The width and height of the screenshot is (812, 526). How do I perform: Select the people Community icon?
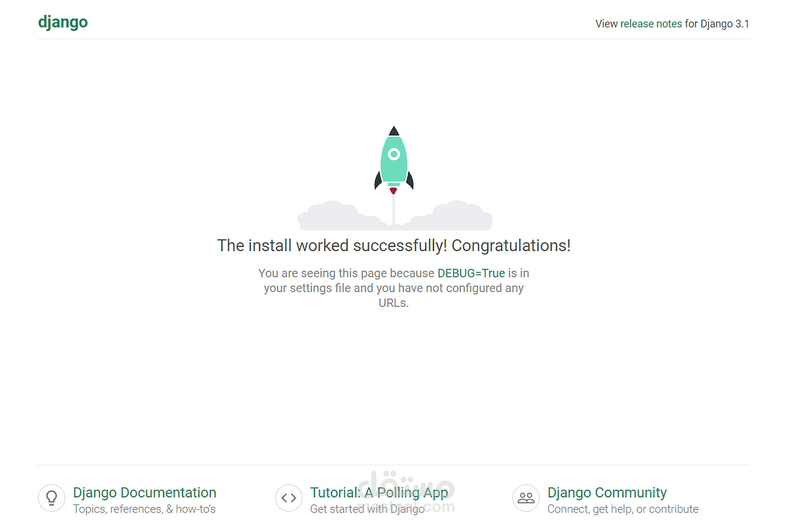tap(526, 498)
